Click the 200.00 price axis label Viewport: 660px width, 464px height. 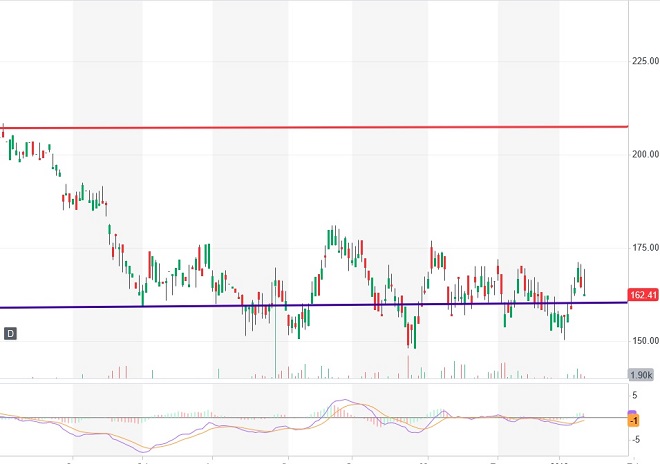[645, 155]
